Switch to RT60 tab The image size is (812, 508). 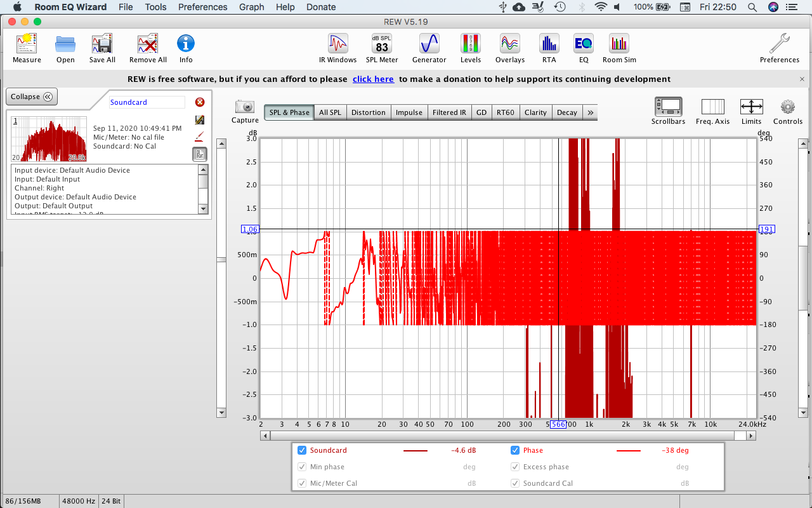506,112
